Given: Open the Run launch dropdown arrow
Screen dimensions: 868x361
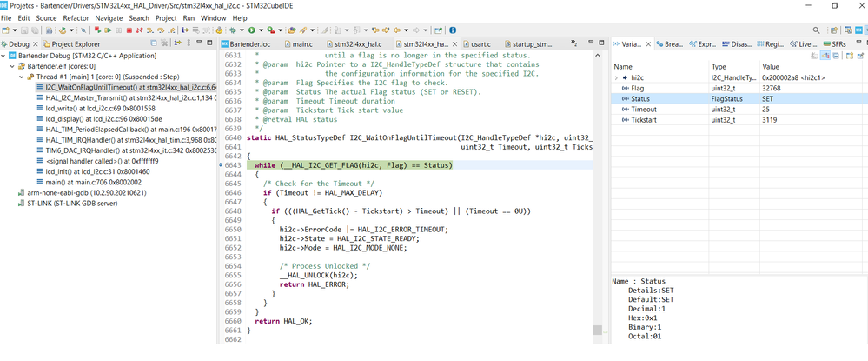Looking at the screenshot, I should pos(261,30).
